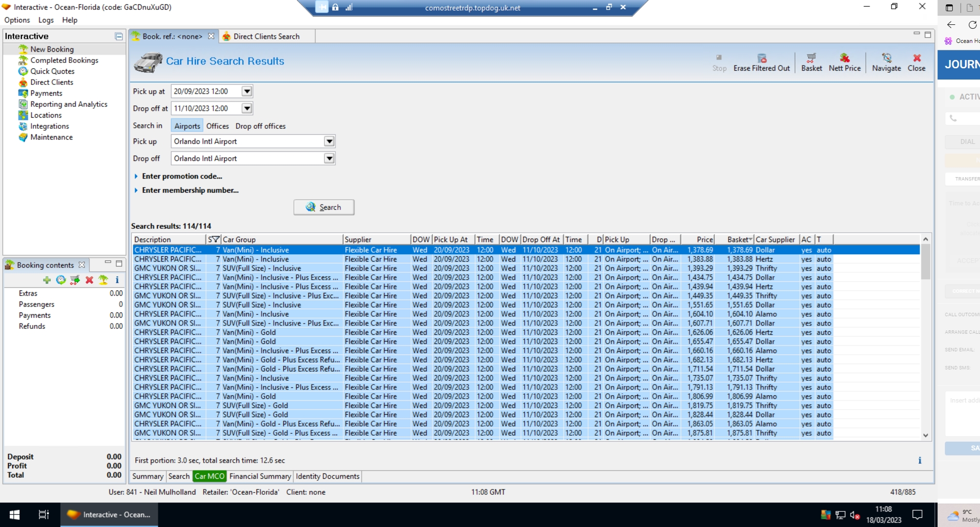The width and height of the screenshot is (980, 527).
Task: Click cart arrow icon in Booking contents
Action: tap(75, 280)
